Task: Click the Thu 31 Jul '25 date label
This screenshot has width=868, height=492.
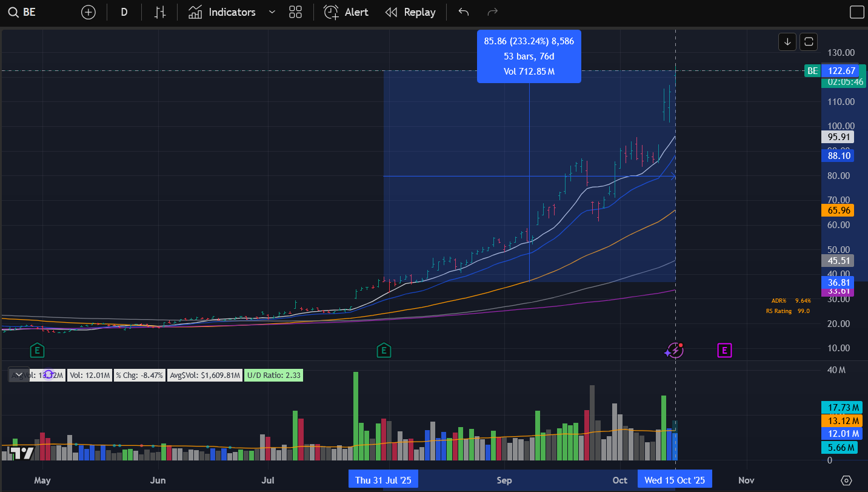Action: [x=383, y=480]
